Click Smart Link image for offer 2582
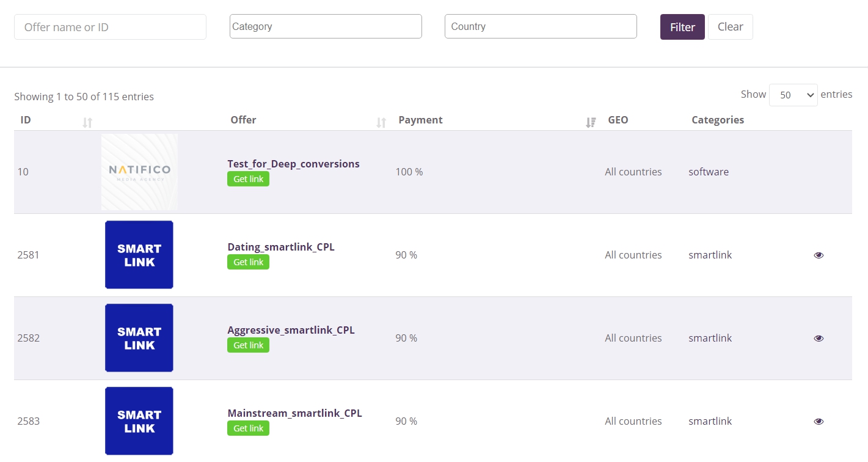This screenshot has width=868, height=462. [x=139, y=338]
